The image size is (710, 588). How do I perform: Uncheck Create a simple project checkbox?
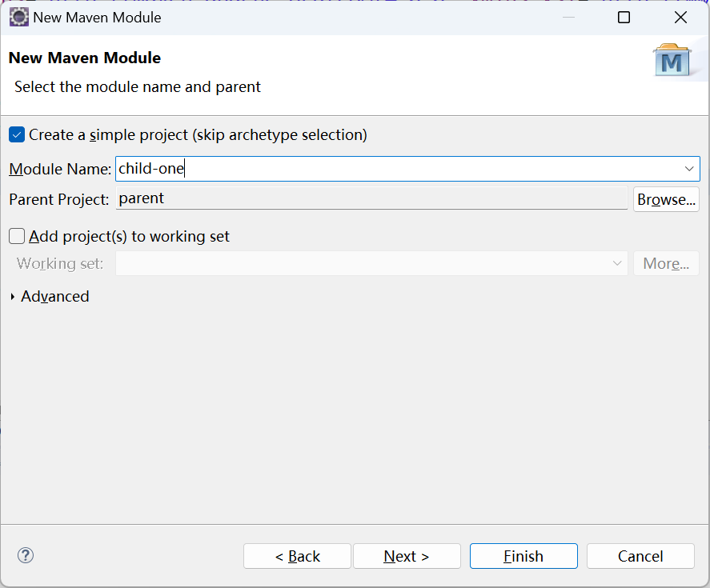pyautogui.click(x=17, y=135)
